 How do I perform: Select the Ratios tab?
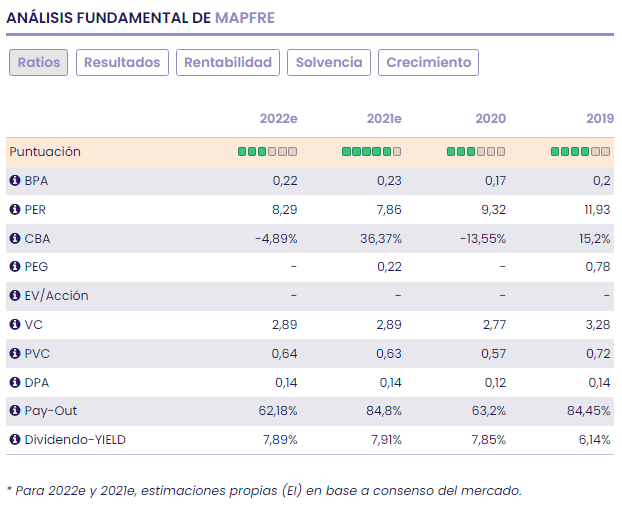coord(39,62)
